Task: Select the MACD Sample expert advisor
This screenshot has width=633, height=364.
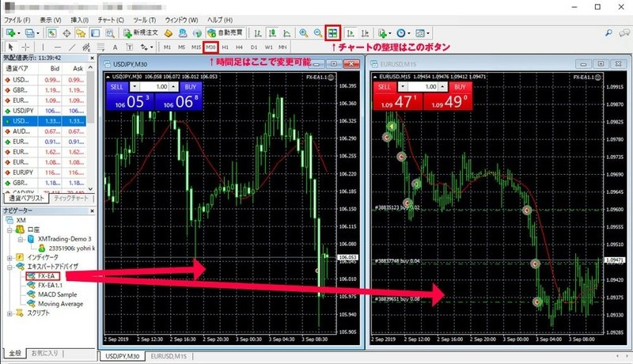Action: pyautogui.click(x=57, y=294)
